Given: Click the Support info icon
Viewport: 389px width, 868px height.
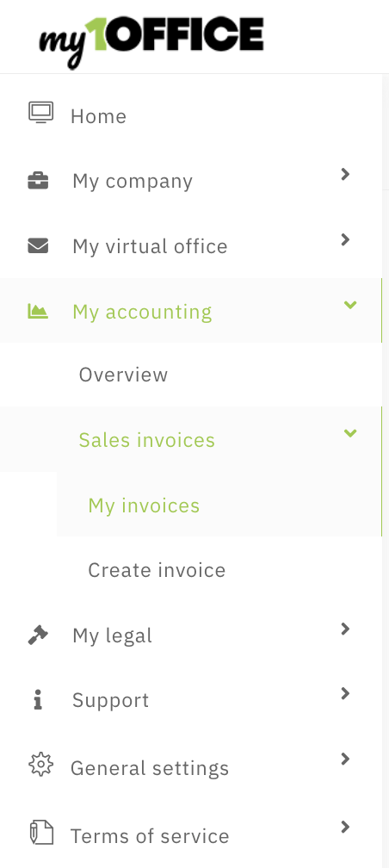Looking at the screenshot, I should pos(38,700).
